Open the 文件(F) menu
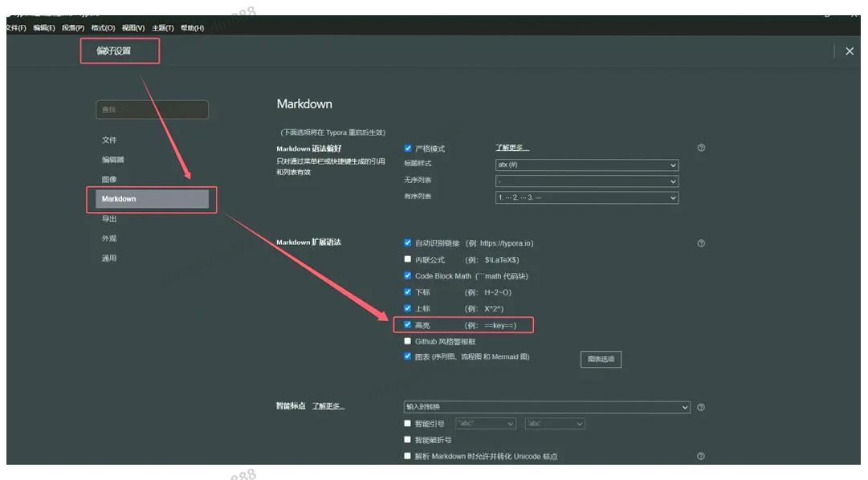This screenshot has height=480, width=868. 16,27
